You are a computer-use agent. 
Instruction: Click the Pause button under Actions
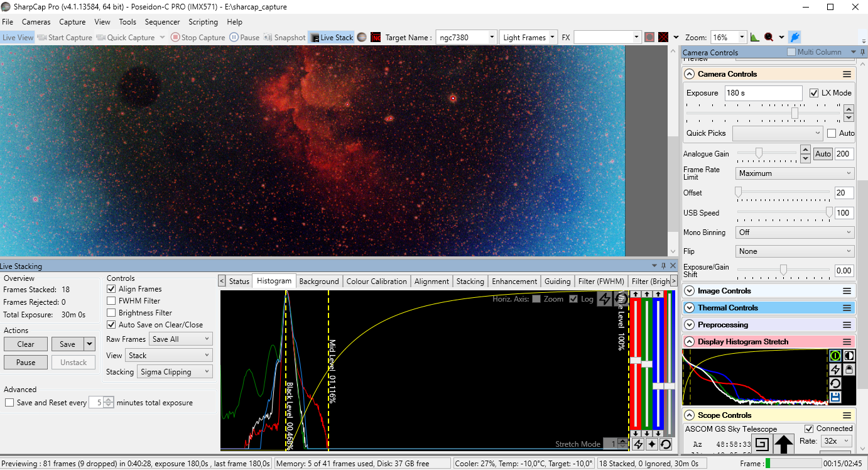click(26, 363)
